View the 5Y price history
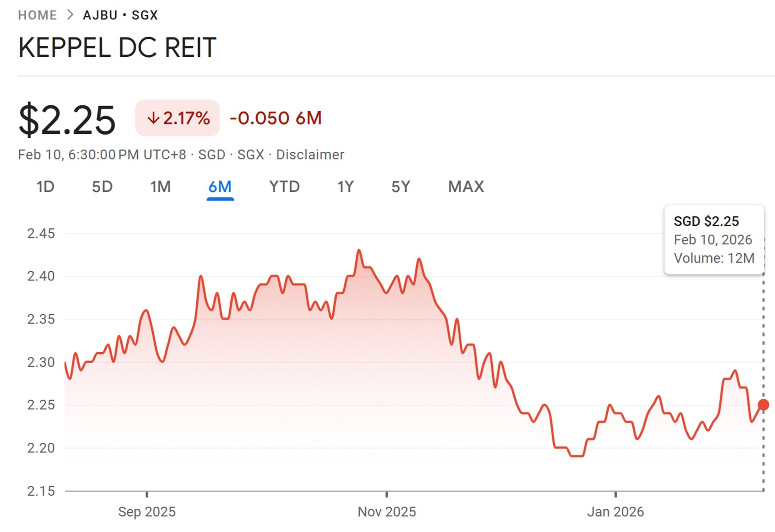Image resolution: width=775 pixels, height=532 pixels. 400,187
